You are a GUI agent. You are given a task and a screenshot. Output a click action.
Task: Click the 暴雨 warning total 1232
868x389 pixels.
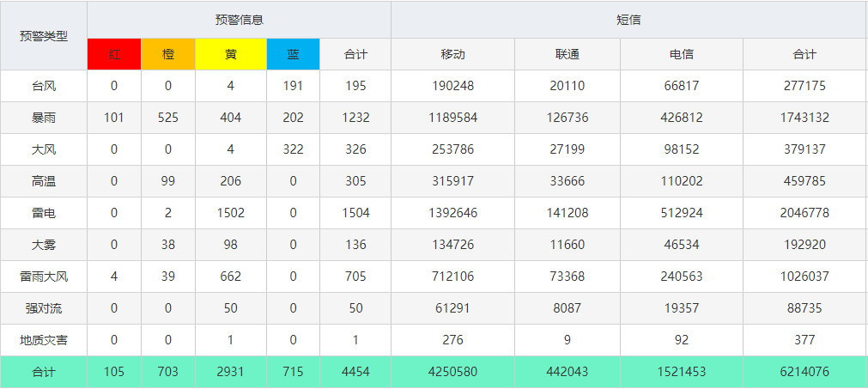click(355, 118)
